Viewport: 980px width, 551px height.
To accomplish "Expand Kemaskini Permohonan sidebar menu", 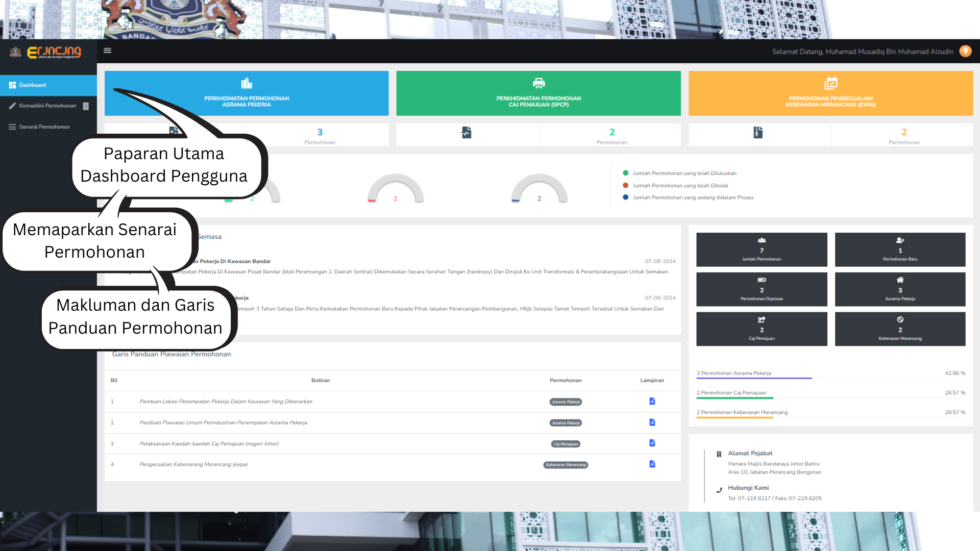I will [x=47, y=106].
